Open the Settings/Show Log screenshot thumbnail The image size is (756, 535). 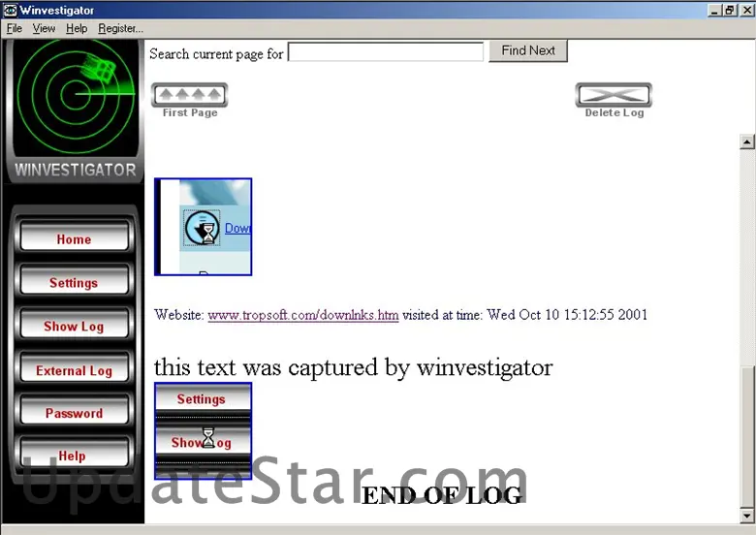[x=203, y=431]
